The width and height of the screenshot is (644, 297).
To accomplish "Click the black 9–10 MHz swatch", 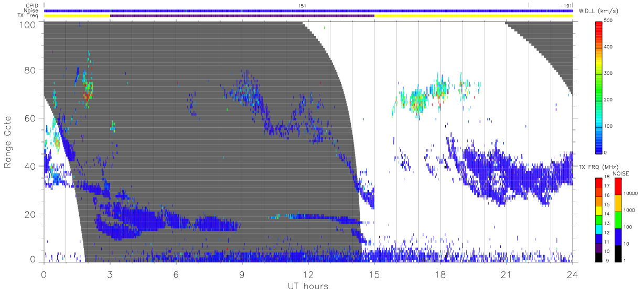I will pos(600,257).
